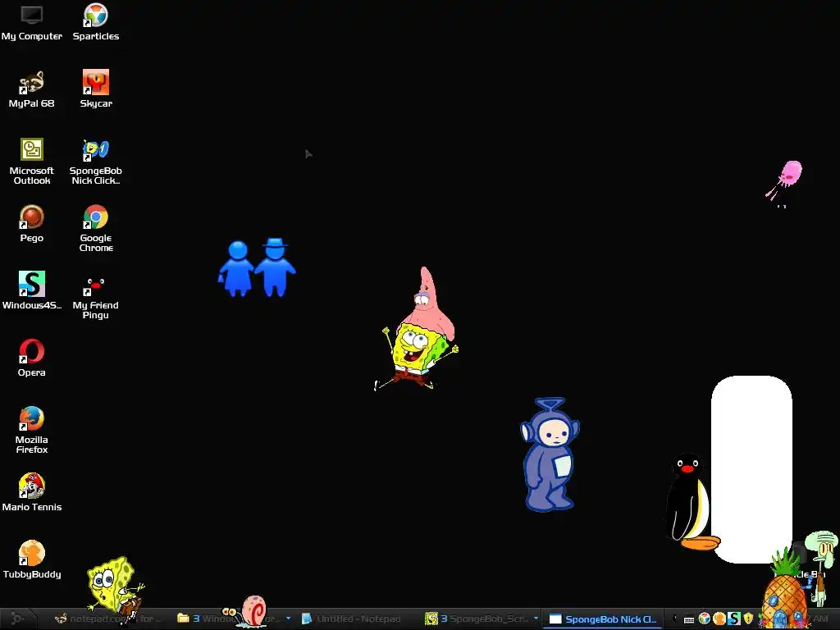Viewport: 840px width, 630px height.
Task: Click the green S tray icon
Action: click(x=734, y=619)
